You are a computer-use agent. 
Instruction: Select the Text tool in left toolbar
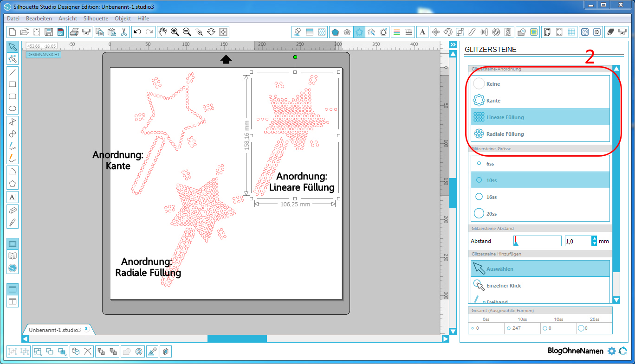pyautogui.click(x=13, y=197)
